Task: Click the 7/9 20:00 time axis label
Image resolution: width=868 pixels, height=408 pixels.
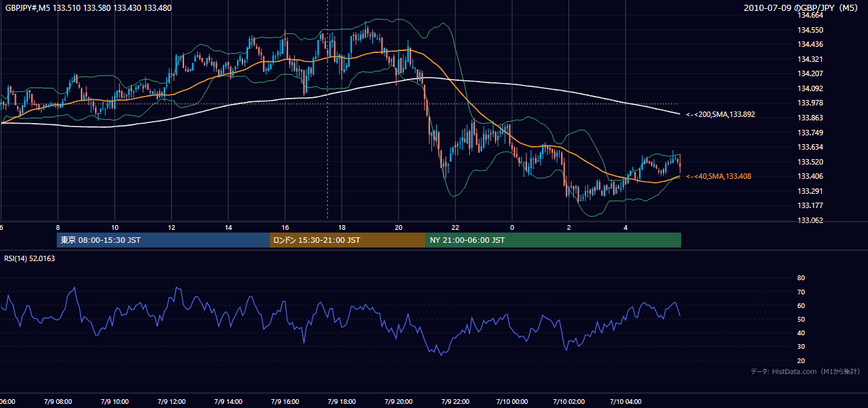Action: pyautogui.click(x=398, y=402)
